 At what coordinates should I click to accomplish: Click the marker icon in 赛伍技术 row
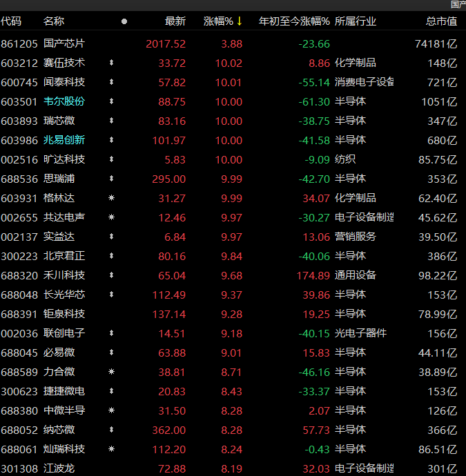(111, 63)
